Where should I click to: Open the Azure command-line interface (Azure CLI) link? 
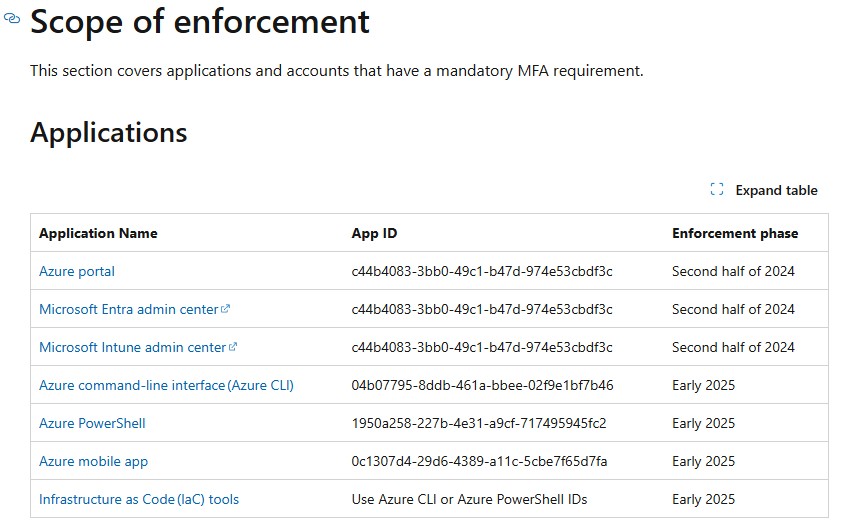[x=166, y=385]
